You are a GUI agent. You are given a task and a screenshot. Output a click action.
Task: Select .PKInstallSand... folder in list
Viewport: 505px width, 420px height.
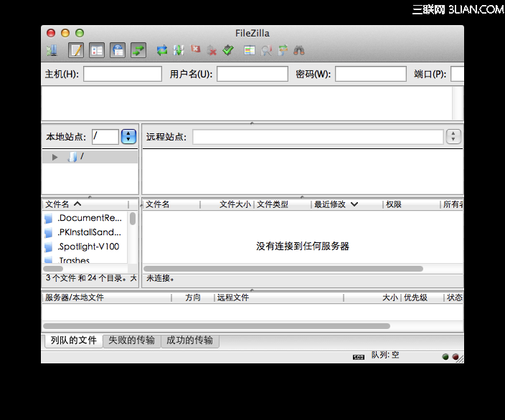coord(85,232)
